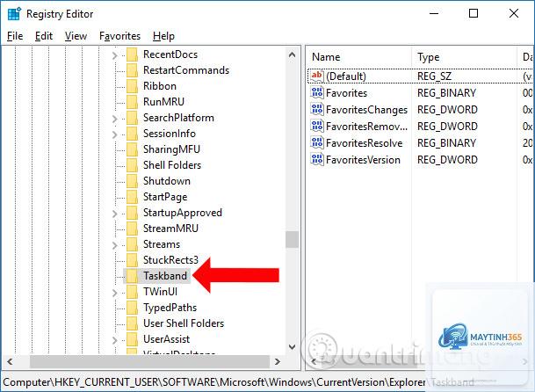Open the Help menu
The width and height of the screenshot is (535, 392).
163,36
